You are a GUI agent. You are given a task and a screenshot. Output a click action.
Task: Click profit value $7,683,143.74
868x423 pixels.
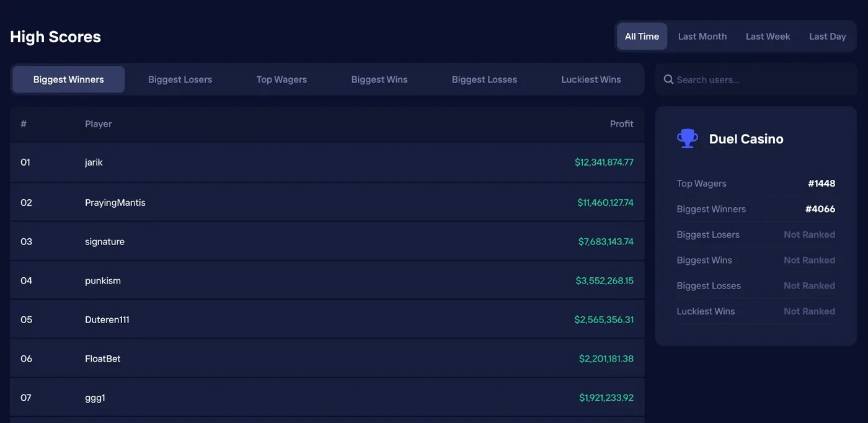pos(606,242)
